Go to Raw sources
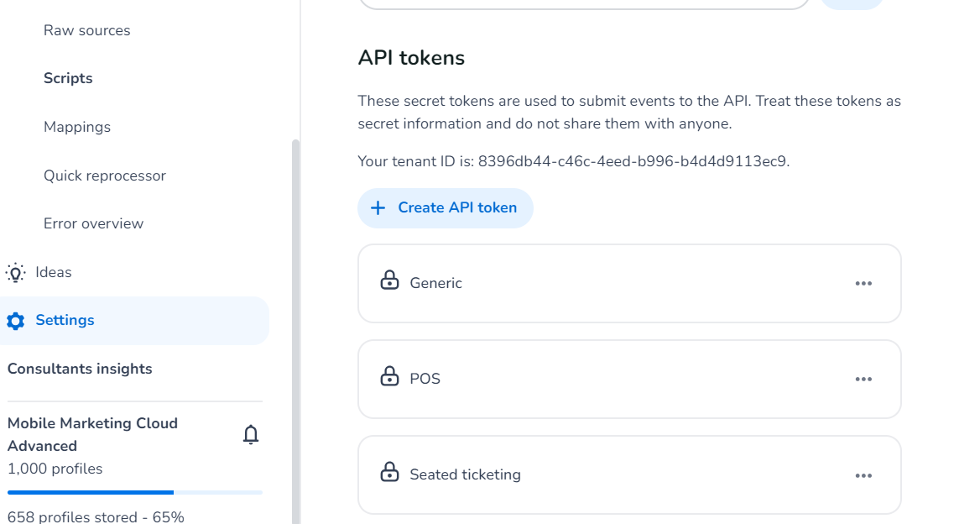 87,30
